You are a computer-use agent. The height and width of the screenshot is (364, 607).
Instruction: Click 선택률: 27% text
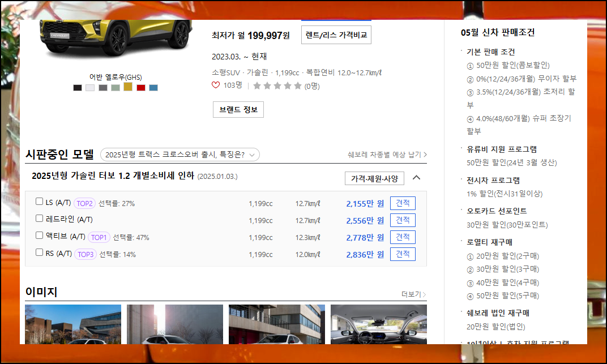click(117, 203)
